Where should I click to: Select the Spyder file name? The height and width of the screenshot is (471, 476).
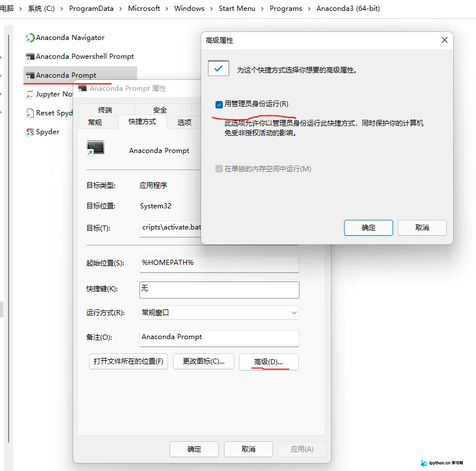pyautogui.click(x=47, y=132)
